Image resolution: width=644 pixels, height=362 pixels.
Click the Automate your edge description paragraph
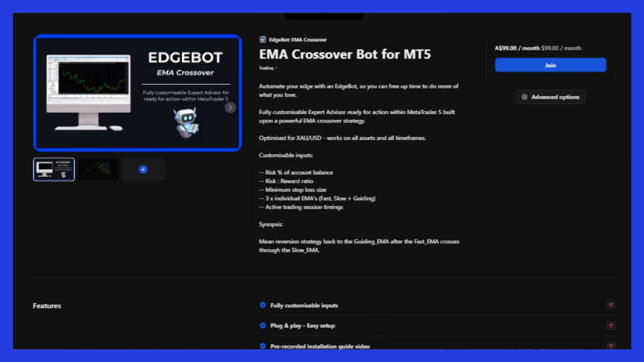click(x=358, y=90)
